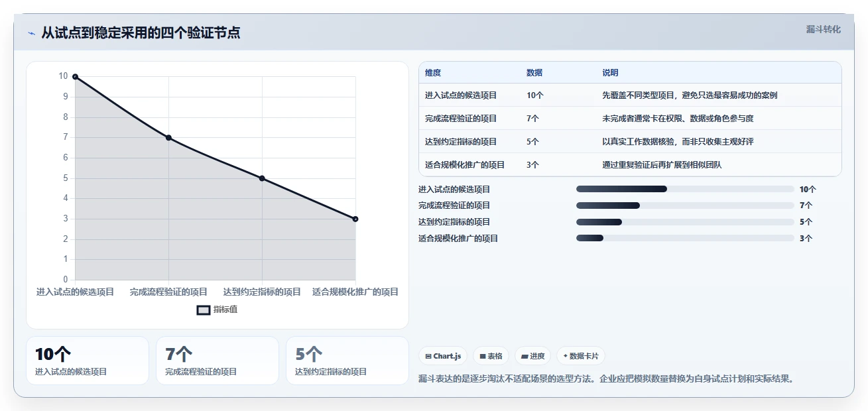
Task: Click the chart data point at value 3
Action: 355,219
